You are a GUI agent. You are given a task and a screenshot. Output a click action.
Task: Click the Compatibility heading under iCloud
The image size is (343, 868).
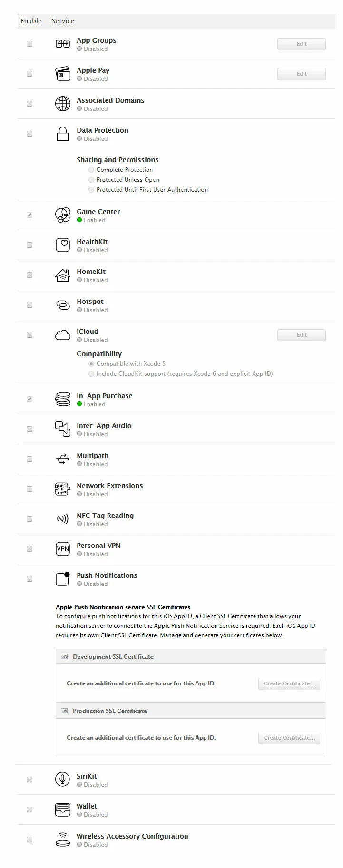click(99, 354)
